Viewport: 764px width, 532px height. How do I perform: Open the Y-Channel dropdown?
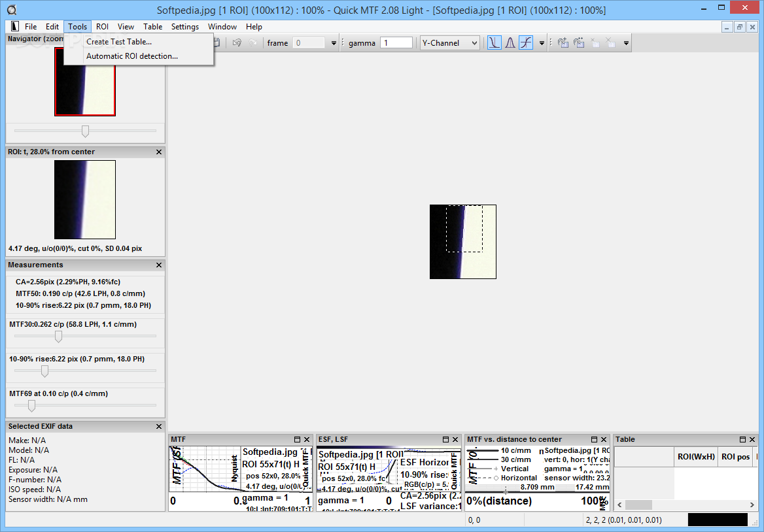click(450, 43)
